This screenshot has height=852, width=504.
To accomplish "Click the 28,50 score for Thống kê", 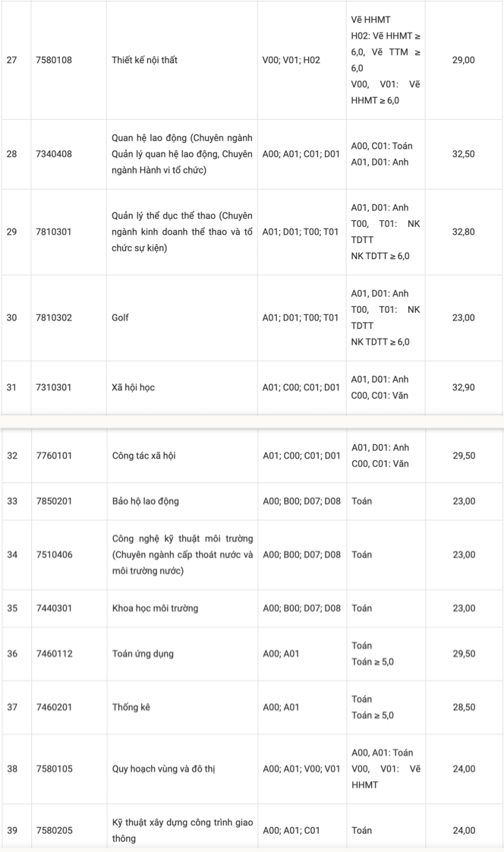I will pyautogui.click(x=463, y=707).
